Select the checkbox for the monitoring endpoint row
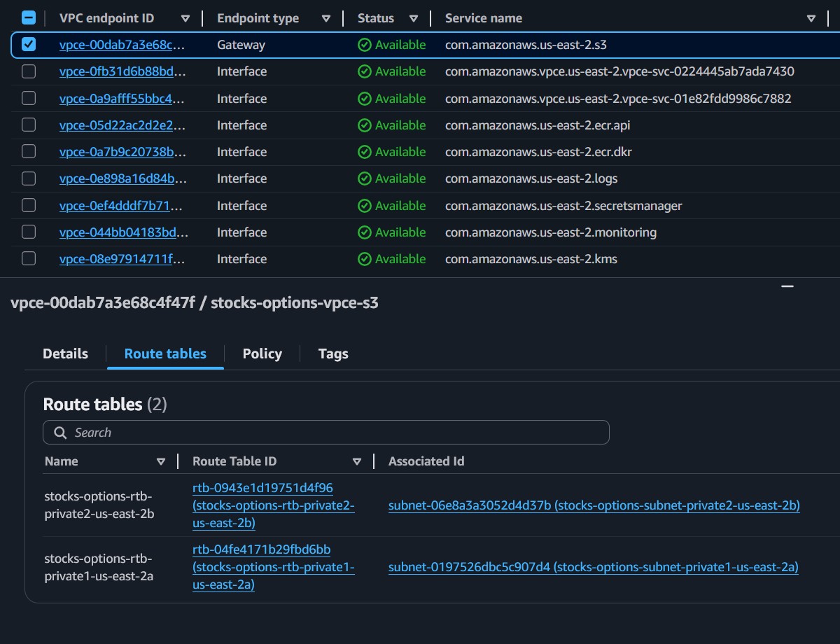840x644 pixels. point(29,232)
